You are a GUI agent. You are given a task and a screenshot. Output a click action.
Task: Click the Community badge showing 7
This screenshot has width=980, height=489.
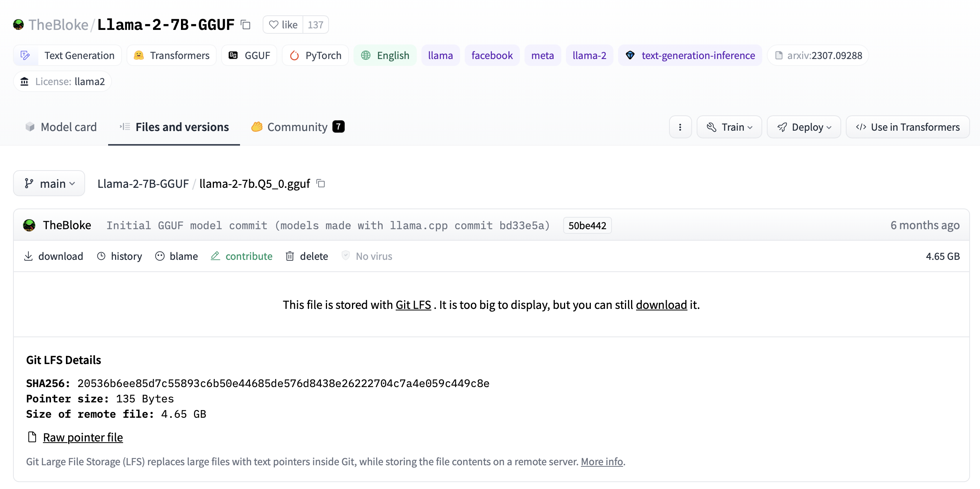pos(338,126)
